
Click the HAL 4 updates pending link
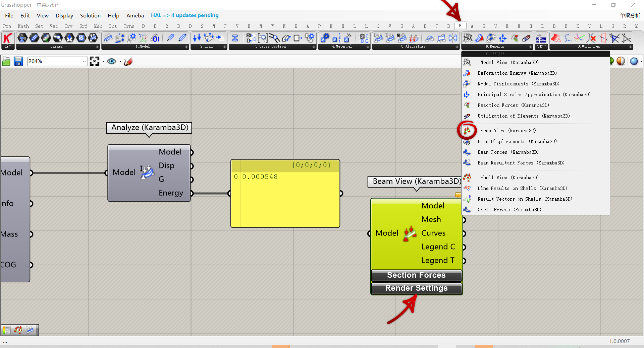pyautogui.click(x=184, y=15)
